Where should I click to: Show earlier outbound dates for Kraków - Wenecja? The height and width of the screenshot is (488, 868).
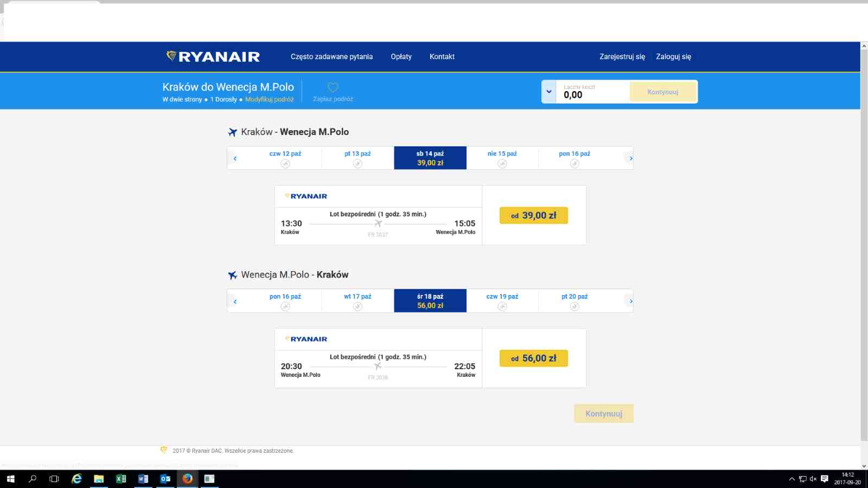235,158
